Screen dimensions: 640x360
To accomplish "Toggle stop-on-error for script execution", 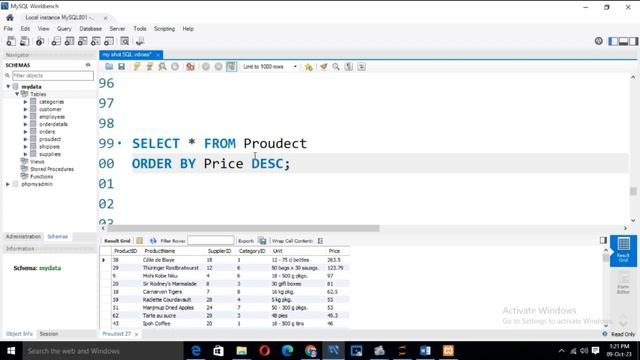I will click(190, 67).
